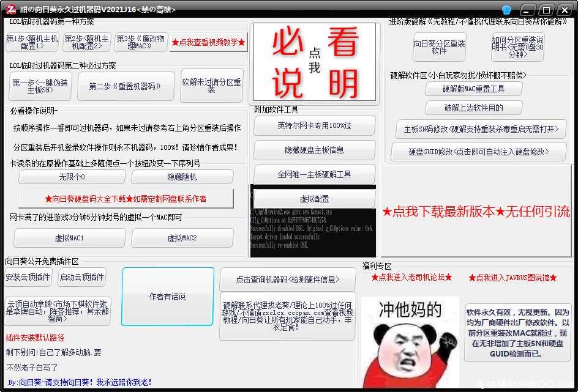Click 启动云顶插件 button
The image size is (578, 392).
(82, 277)
